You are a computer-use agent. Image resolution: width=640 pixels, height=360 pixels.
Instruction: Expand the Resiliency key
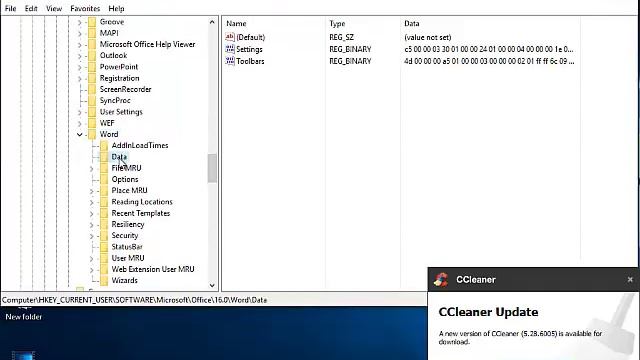[91, 224]
